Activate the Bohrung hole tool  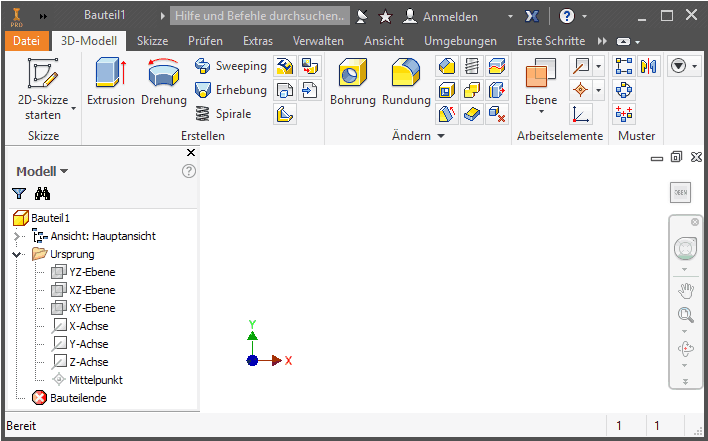tap(352, 82)
